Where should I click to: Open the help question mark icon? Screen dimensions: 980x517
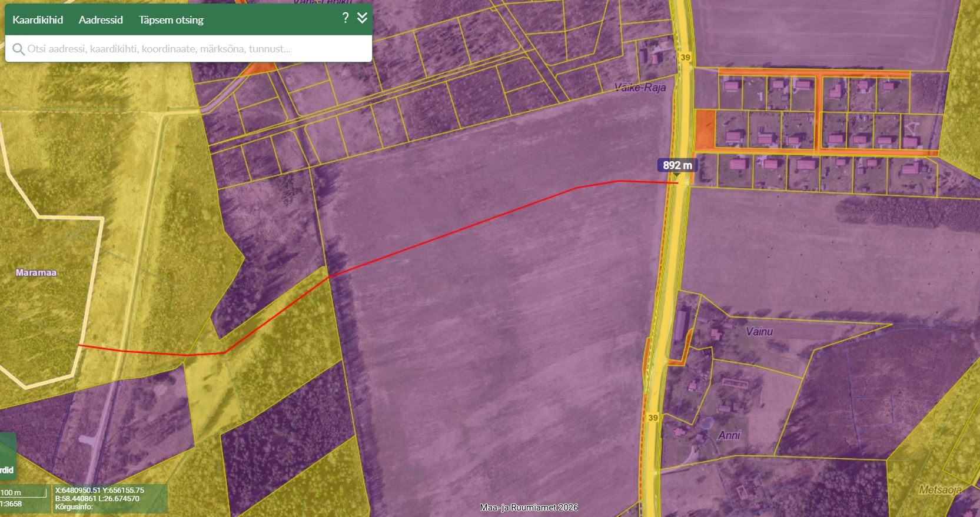point(346,18)
